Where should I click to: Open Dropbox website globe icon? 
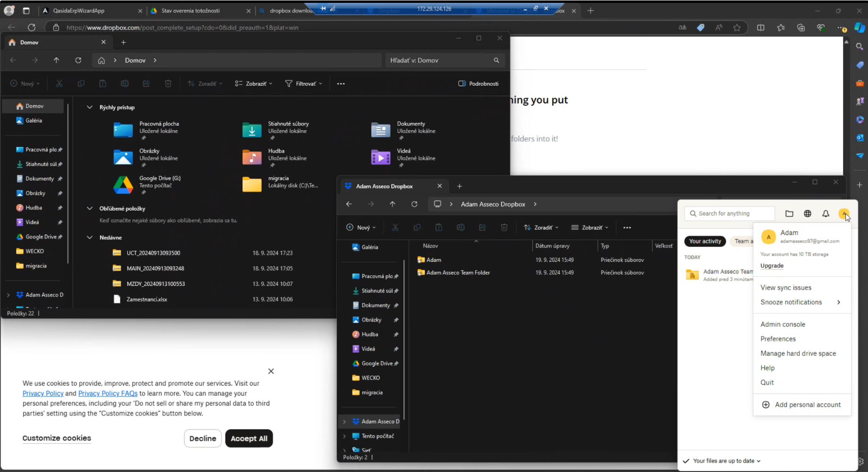(x=807, y=214)
